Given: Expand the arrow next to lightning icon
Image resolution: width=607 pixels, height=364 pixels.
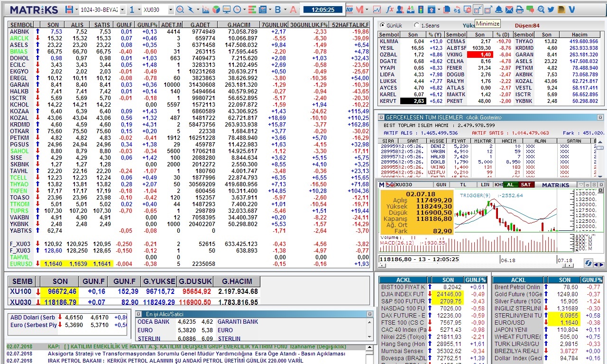Looking at the screenshot, I should pos(198,9).
